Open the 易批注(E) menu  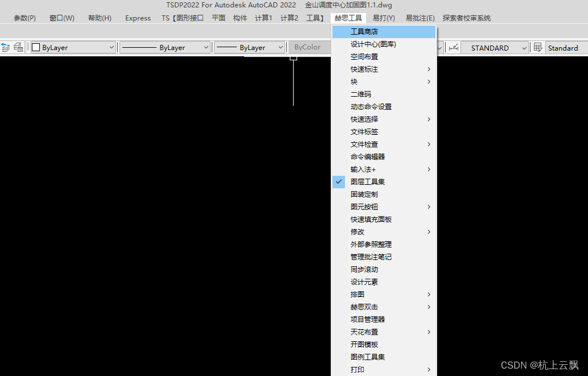click(420, 18)
